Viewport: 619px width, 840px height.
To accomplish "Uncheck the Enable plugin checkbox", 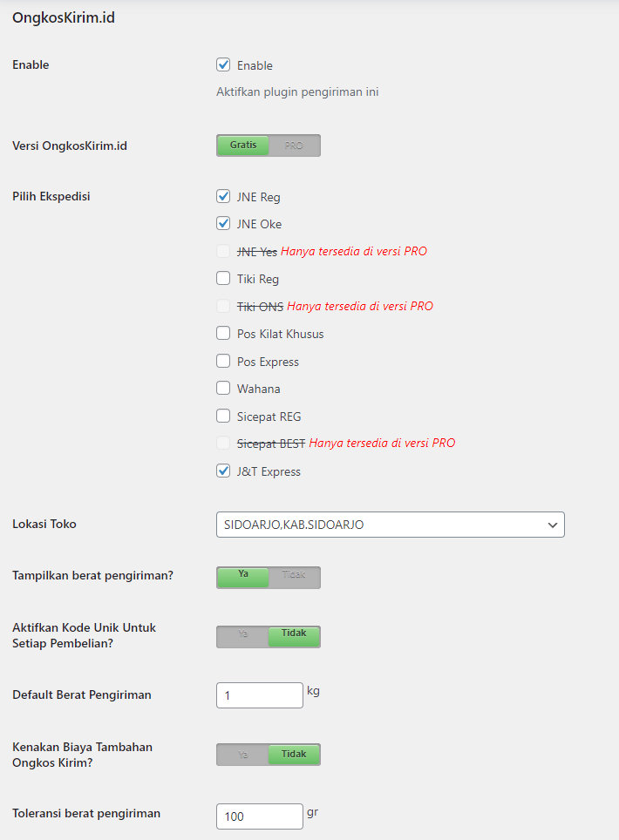I will [x=223, y=65].
